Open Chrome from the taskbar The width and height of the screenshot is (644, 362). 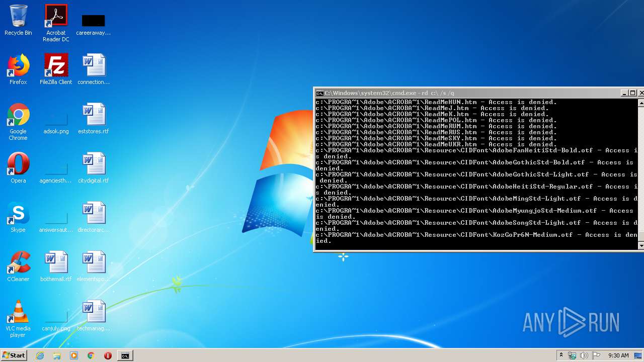[91, 355]
